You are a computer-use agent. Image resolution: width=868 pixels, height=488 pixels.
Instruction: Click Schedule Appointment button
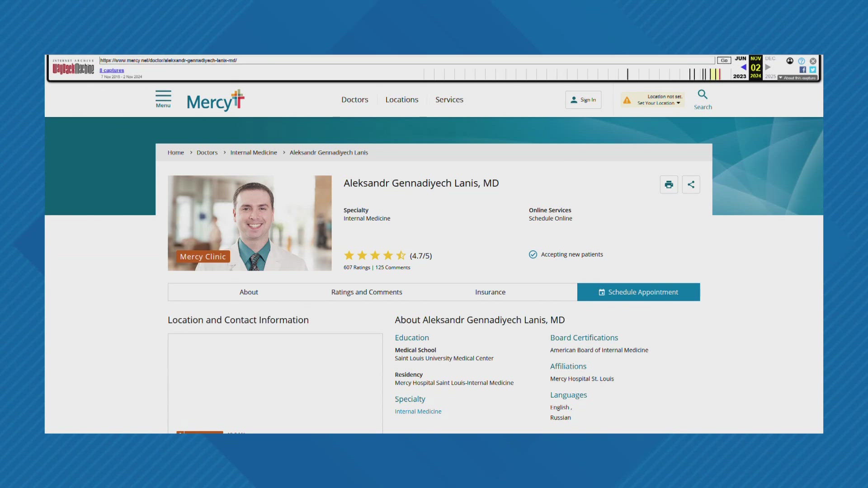638,292
